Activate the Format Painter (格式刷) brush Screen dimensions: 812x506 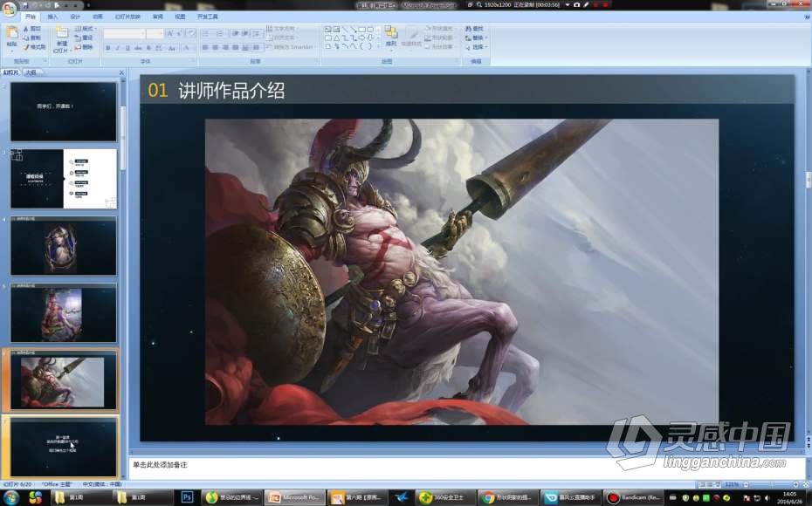pyautogui.click(x=34, y=47)
